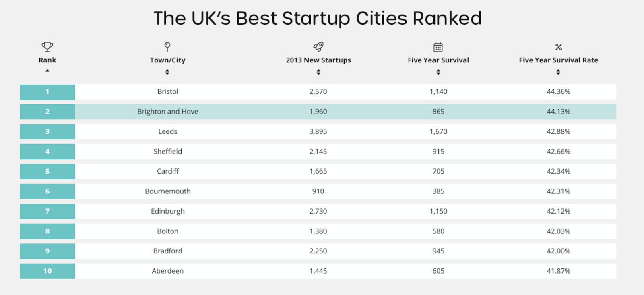Viewport: 644px width, 295px height.
Task: Toggle the Five Year Survival Rate sort arrows
Action: point(558,72)
